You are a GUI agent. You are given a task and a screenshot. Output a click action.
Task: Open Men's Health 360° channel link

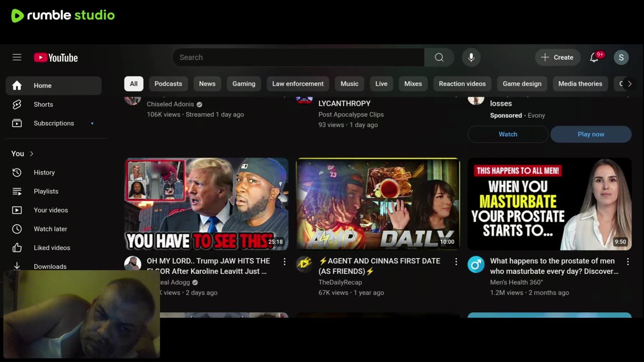click(517, 283)
